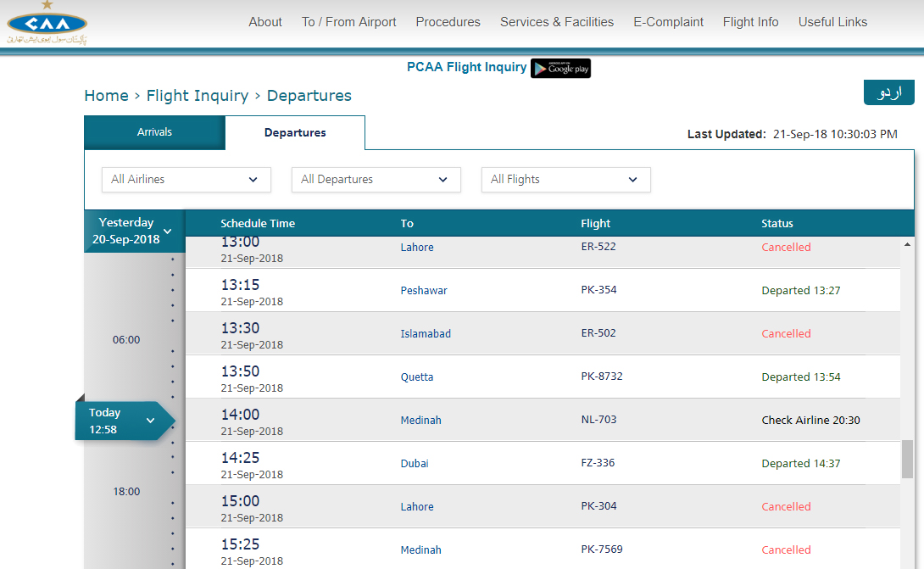Select the Departures tab
924x569 pixels.
[295, 132]
